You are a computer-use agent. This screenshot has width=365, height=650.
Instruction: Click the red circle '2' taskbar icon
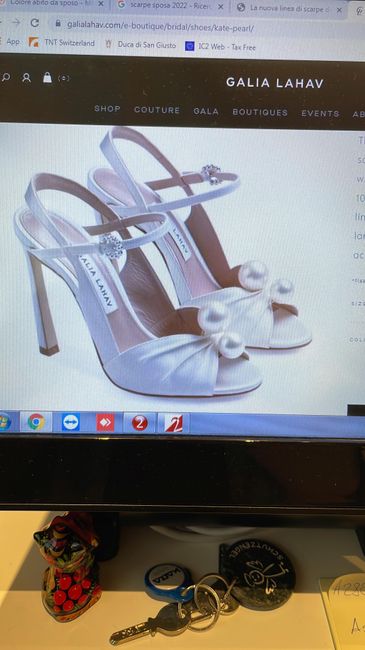coord(140,423)
